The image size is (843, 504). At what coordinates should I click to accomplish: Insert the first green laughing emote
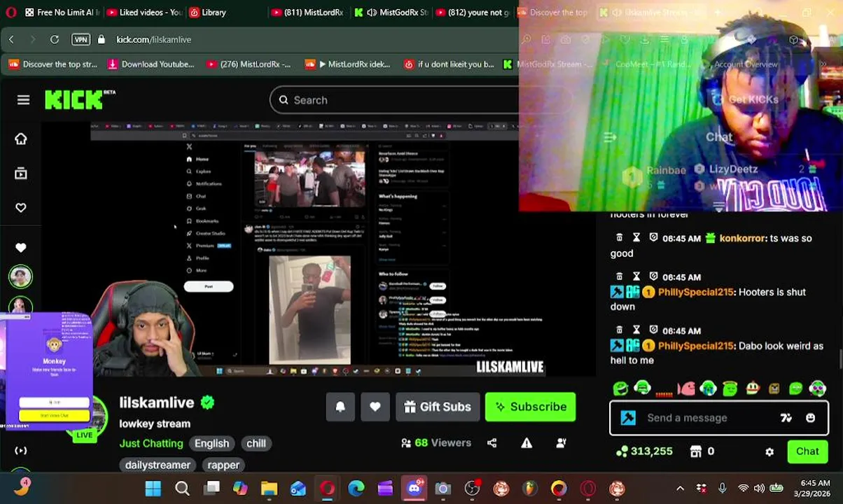click(x=620, y=388)
